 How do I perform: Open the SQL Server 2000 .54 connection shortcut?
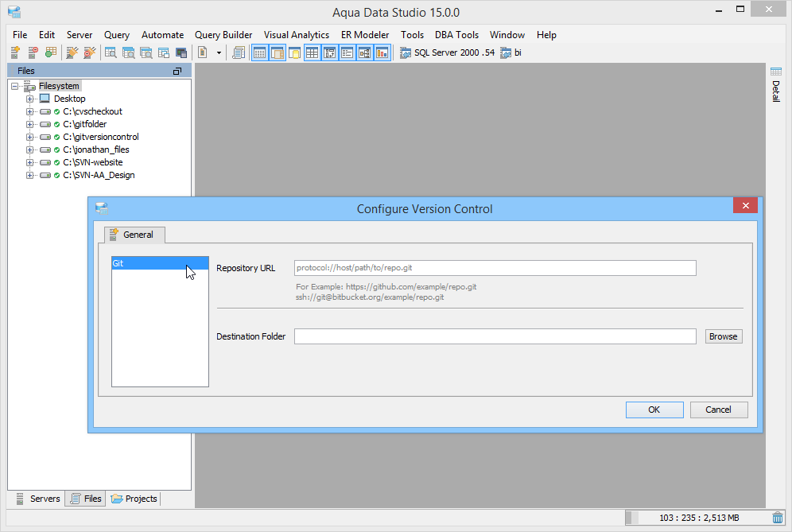coord(448,52)
